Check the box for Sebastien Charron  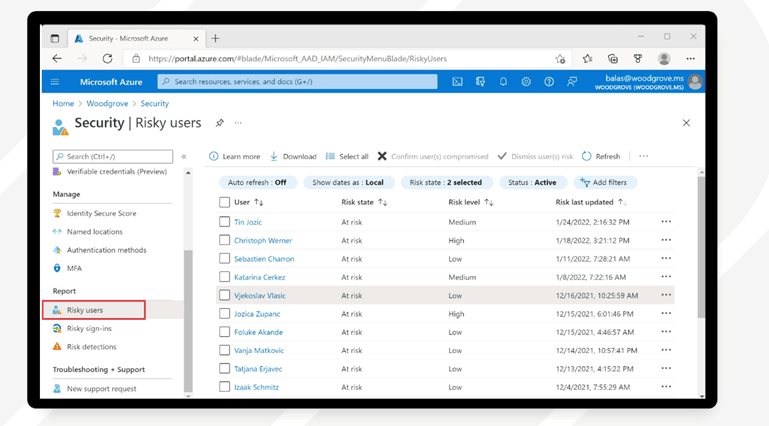click(x=225, y=258)
